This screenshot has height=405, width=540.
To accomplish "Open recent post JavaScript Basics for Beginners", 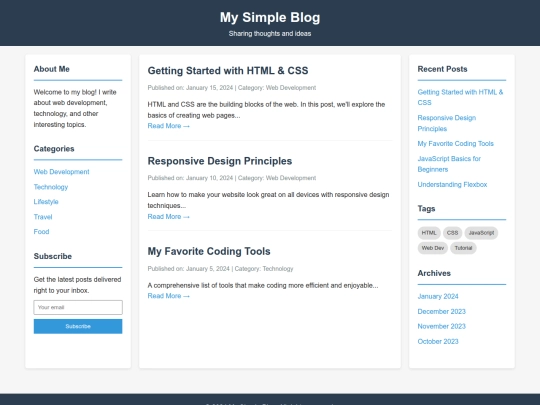I will (x=449, y=164).
